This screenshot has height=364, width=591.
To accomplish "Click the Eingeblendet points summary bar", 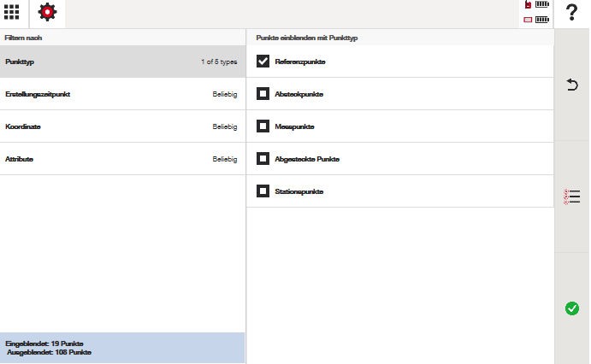I will point(122,348).
